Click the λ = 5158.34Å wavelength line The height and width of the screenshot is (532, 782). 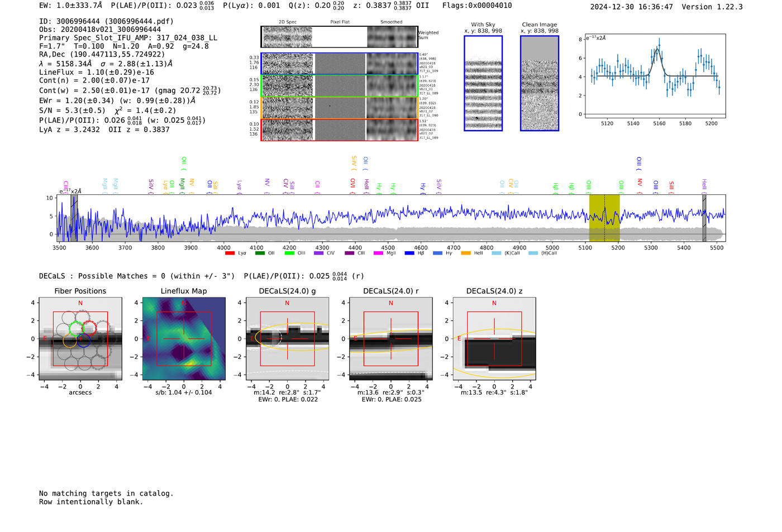[x=106, y=64]
